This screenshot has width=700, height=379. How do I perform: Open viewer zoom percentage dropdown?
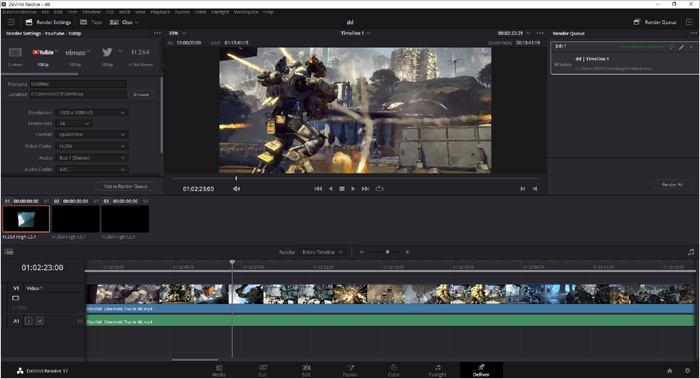coord(177,33)
